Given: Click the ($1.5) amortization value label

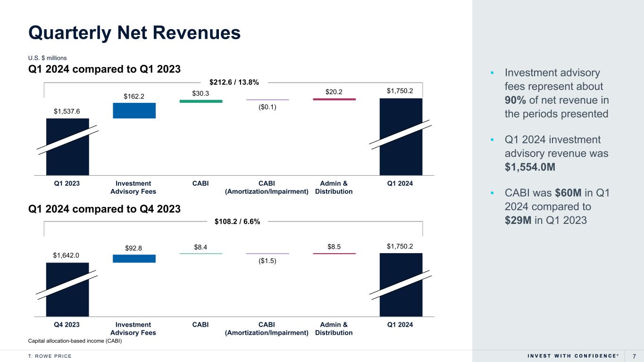Looking at the screenshot, I should coord(267,261).
